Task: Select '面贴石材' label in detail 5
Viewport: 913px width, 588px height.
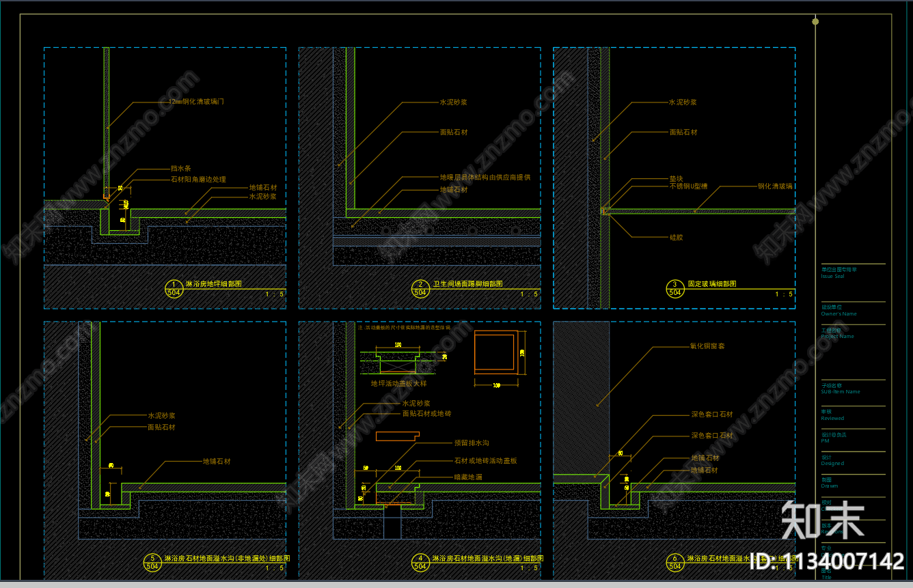Action: [161, 428]
